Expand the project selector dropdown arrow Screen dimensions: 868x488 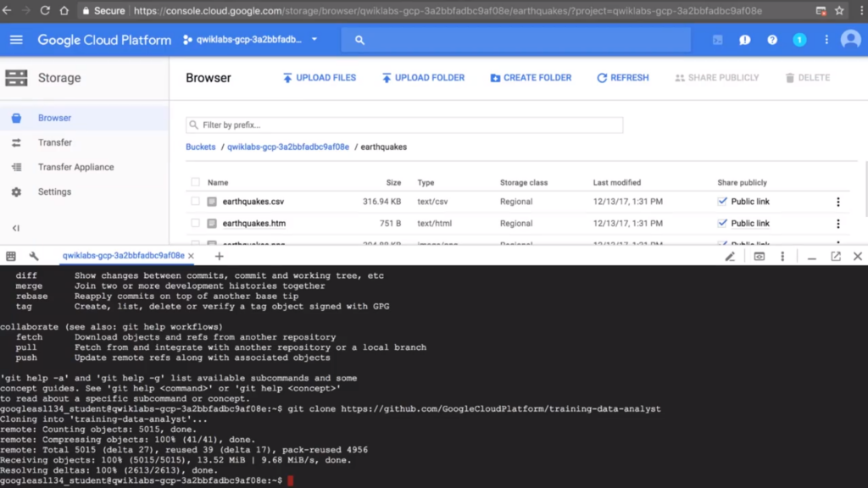click(x=314, y=39)
